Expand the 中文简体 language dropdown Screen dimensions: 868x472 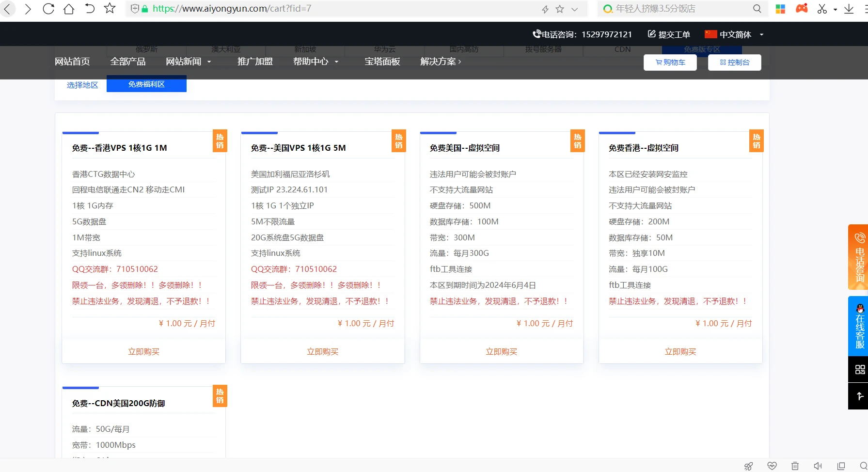pyautogui.click(x=734, y=34)
